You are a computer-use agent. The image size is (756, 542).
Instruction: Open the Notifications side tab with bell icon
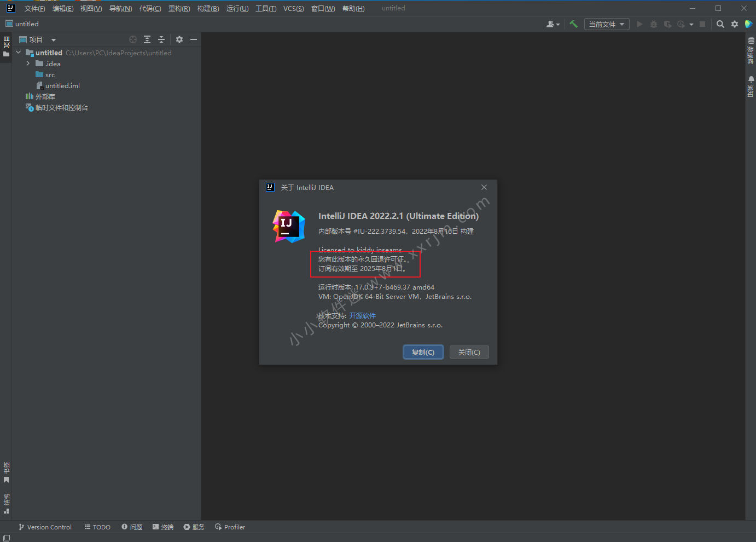751,87
